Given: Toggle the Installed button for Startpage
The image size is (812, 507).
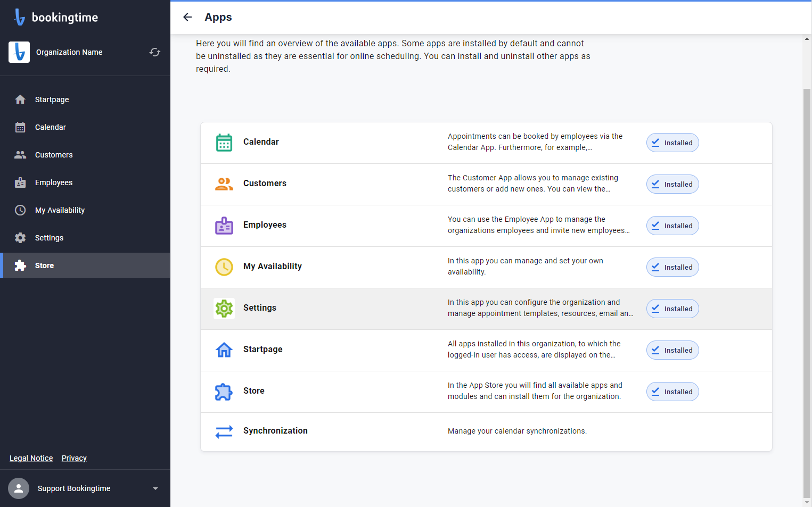Looking at the screenshot, I should point(672,350).
